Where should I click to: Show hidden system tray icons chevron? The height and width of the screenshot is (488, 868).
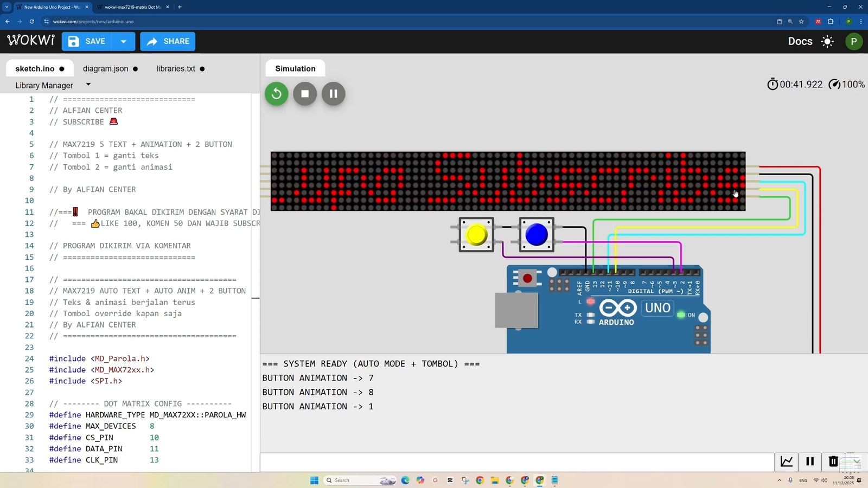pyautogui.click(x=780, y=480)
